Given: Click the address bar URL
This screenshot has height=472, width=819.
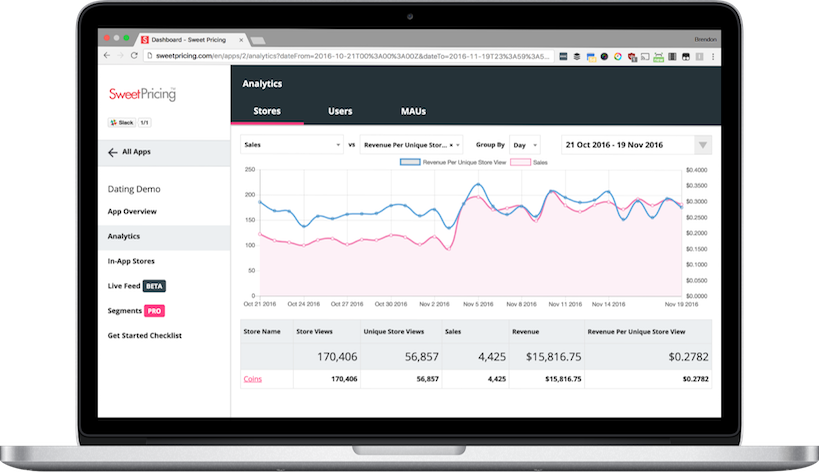Looking at the screenshot, I should [353, 56].
